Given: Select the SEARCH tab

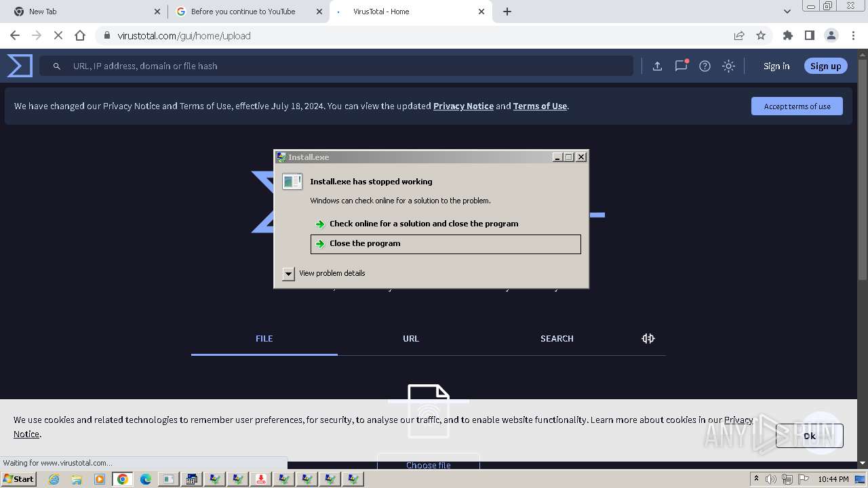Looking at the screenshot, I should [x=557, y=338].
